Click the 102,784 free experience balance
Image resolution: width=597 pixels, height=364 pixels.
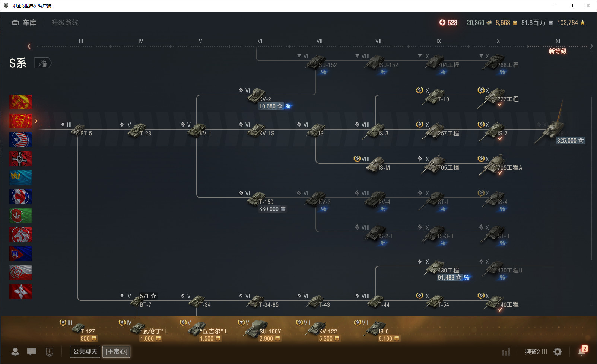571,23
